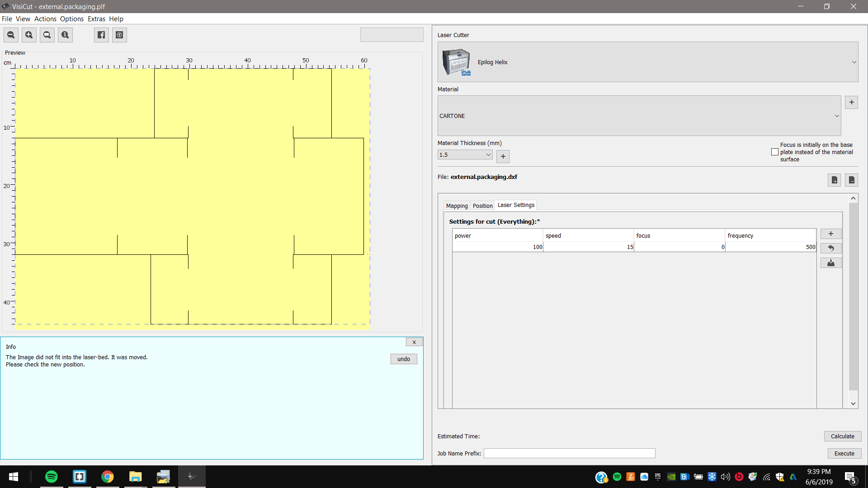The height and width of the screenshot is (488, 868).
Task: Click the Job Name Prefix input field
Action: pyautogui.click(x=569, y=453)
